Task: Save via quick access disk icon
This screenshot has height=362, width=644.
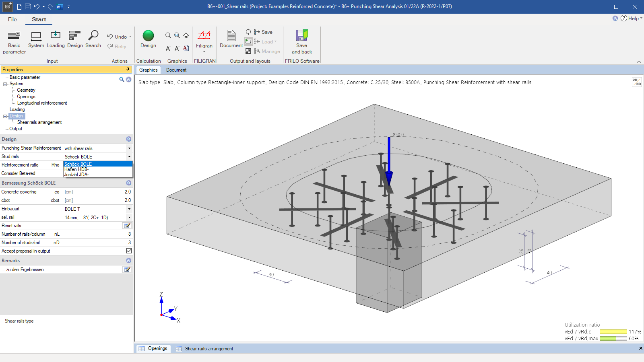Action: [28, 6]
